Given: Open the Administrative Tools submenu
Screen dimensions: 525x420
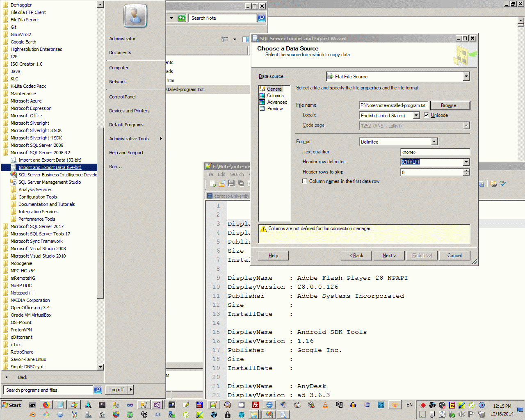Looking at the screenshot, I should click(x=135, y=139).
